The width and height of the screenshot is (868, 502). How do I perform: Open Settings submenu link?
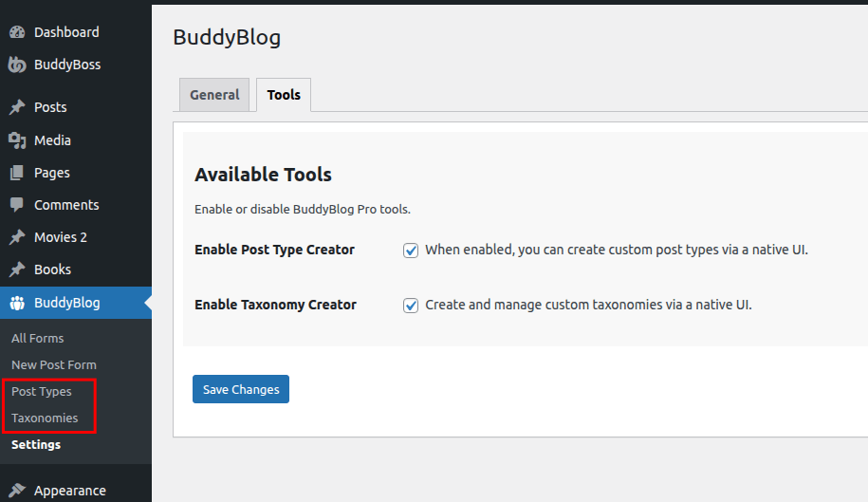[x=36, y=444]
